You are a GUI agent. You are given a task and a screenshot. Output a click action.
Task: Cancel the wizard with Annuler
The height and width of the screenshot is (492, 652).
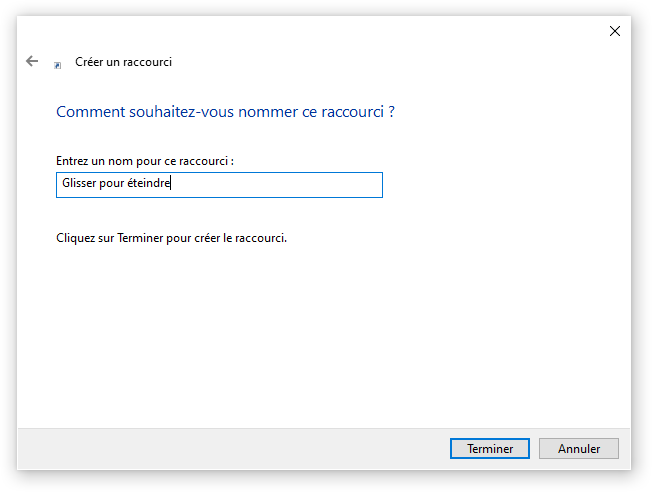(x=578, y=448)
